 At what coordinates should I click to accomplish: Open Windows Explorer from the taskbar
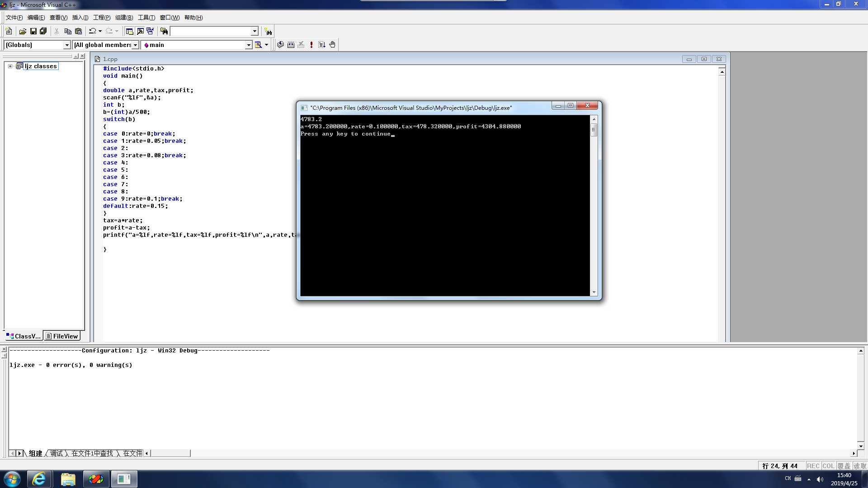[68, 479]
